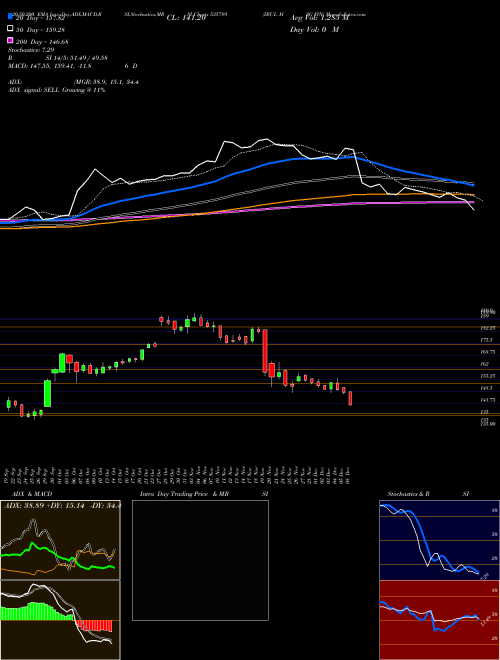Click the tall green candle on 29 Sep
The width and height of the screenshot is (500, 660).
48,393
